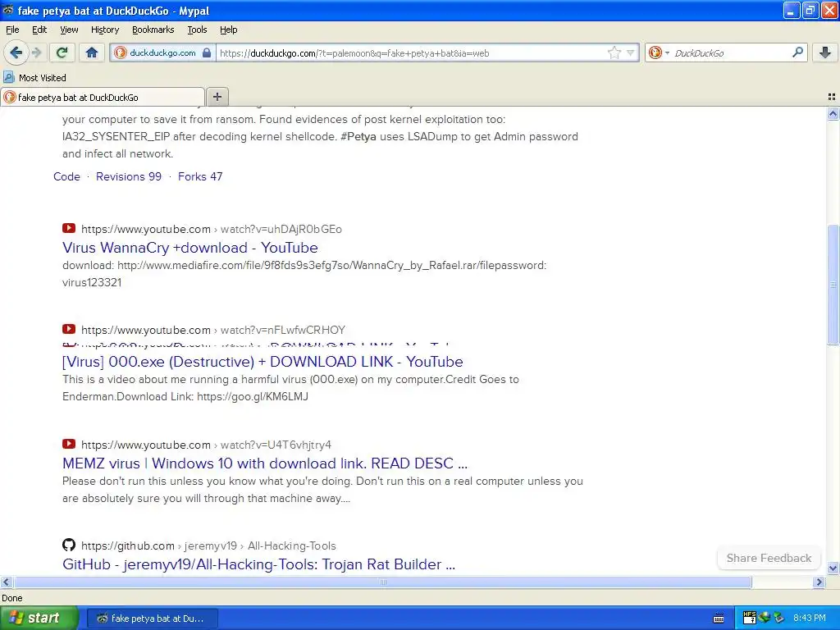The height and width of the screenshot is (630, 840).
Task: Open the File menu
Action: (x=12, y=30)
